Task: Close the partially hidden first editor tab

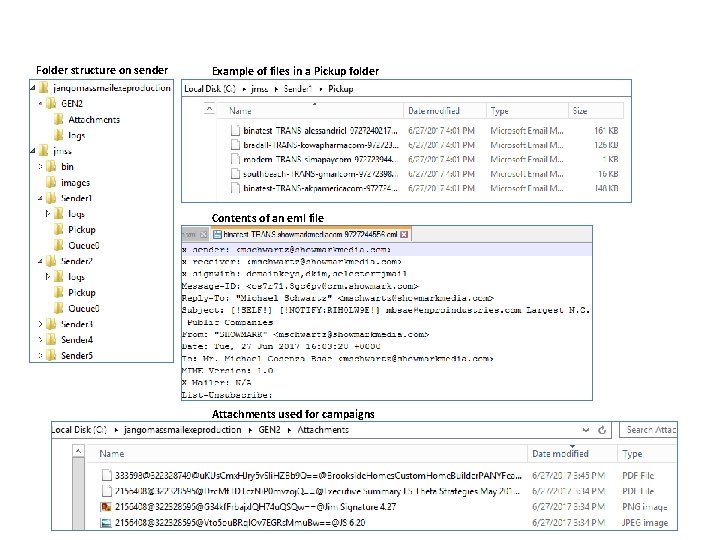Action: point(203,235)
